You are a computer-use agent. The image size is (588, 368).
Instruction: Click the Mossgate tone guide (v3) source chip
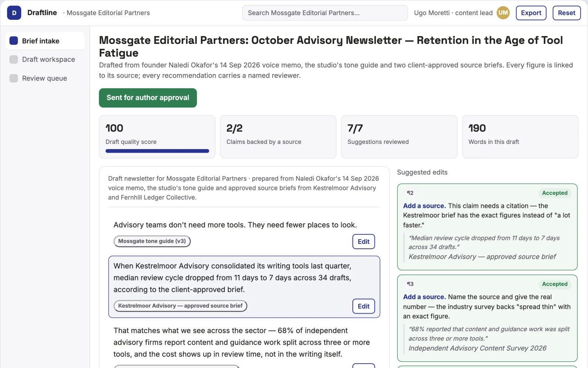[x=152, y=241]
